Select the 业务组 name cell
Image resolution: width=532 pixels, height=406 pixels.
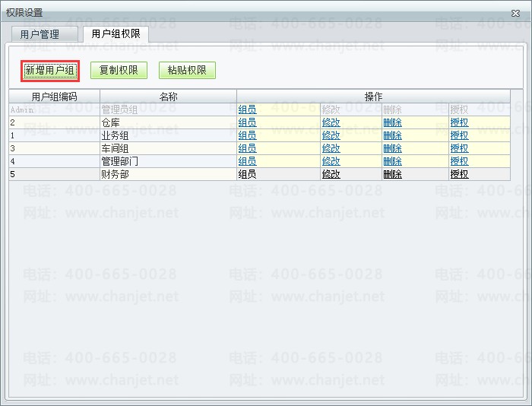click(168, 135)
